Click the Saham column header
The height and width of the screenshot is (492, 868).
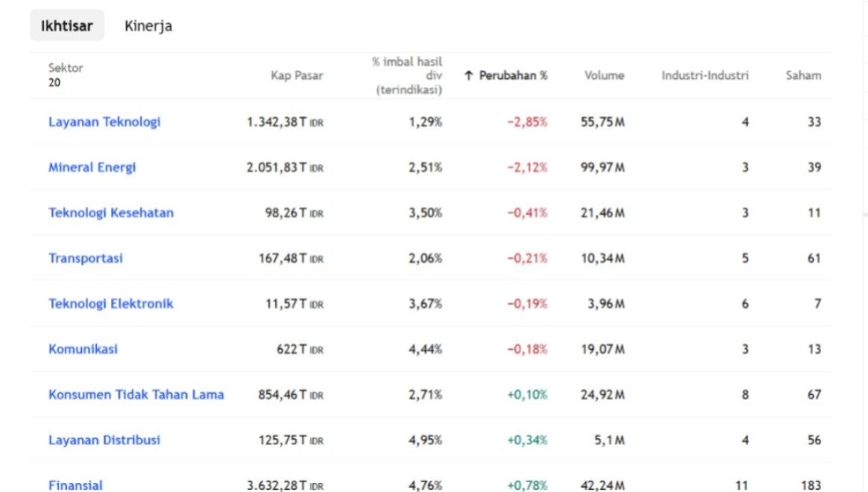pos(803,75)
